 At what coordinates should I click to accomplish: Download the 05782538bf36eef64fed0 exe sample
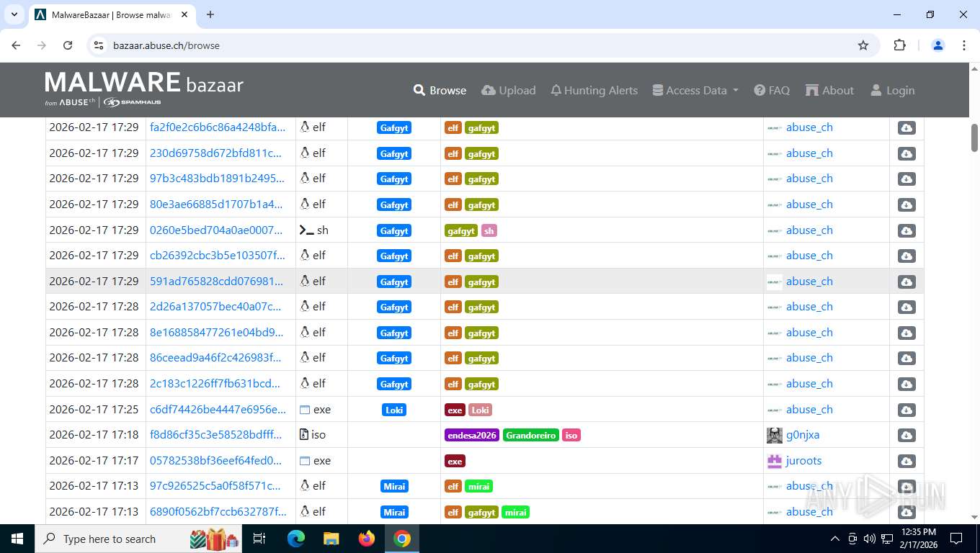[x=906, y=461]
